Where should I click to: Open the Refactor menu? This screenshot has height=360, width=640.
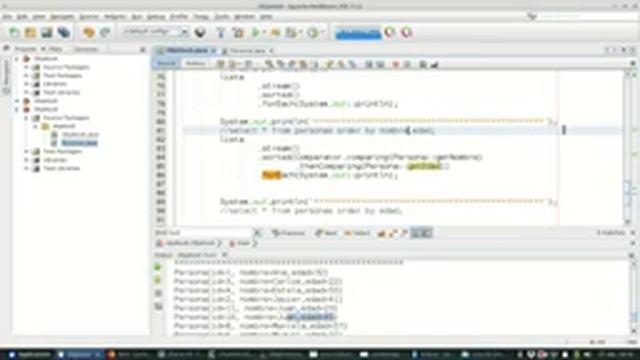115,17
